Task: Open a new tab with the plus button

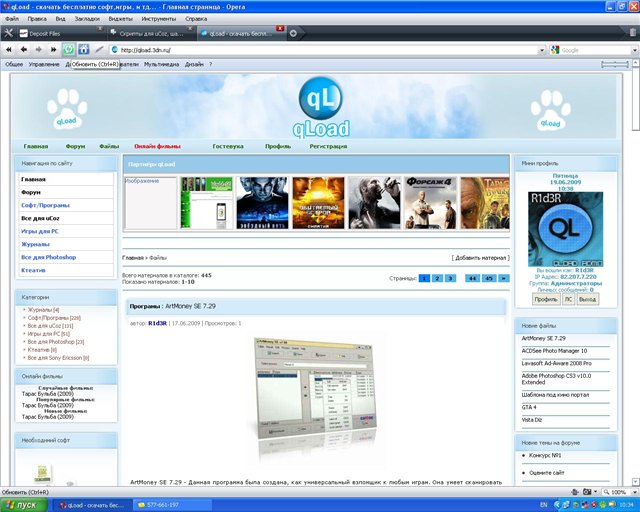Action: [x=293, y=33]
